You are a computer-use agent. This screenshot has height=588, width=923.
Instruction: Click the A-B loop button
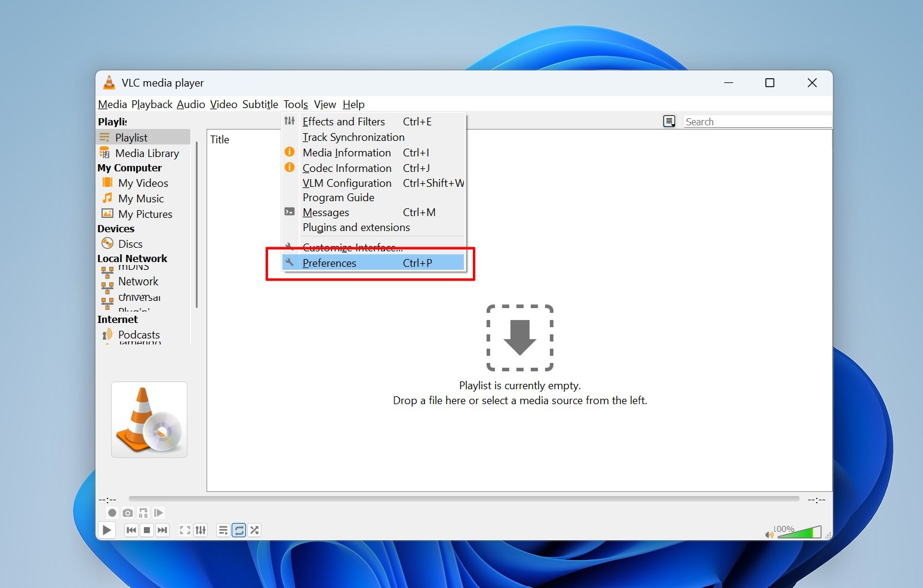(x=143, y=513)
